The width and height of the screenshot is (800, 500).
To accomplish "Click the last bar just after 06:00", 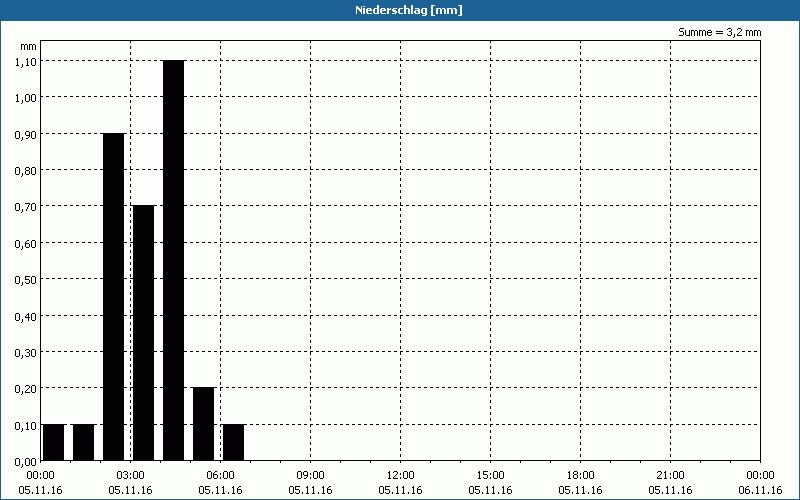I will click(x=233, y=442).
